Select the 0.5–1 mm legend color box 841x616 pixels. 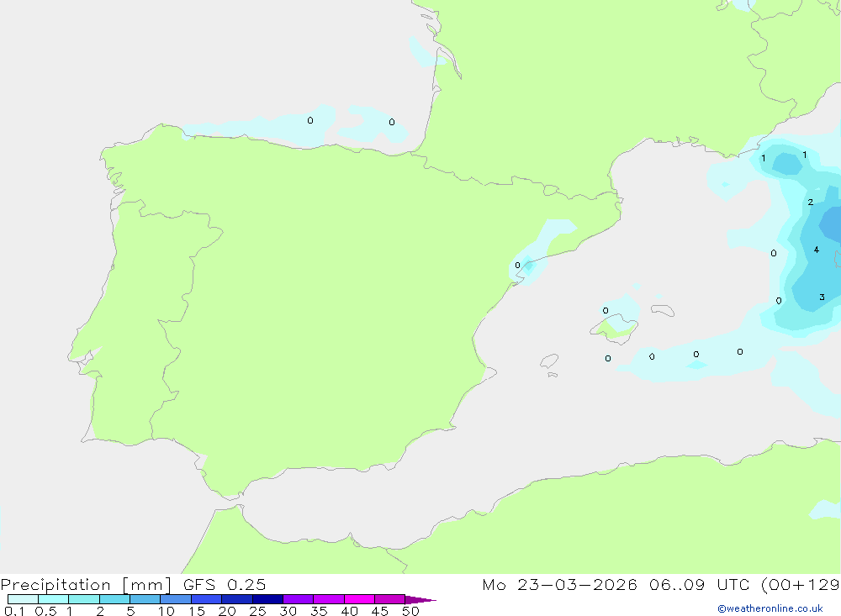pos(53,599)
